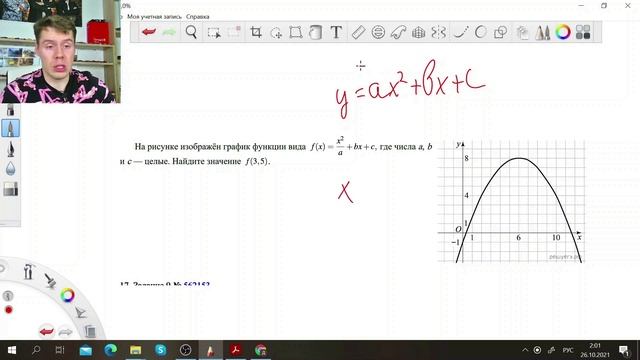
Task: Toggle the French Curve guide
Action: [398, 32]
